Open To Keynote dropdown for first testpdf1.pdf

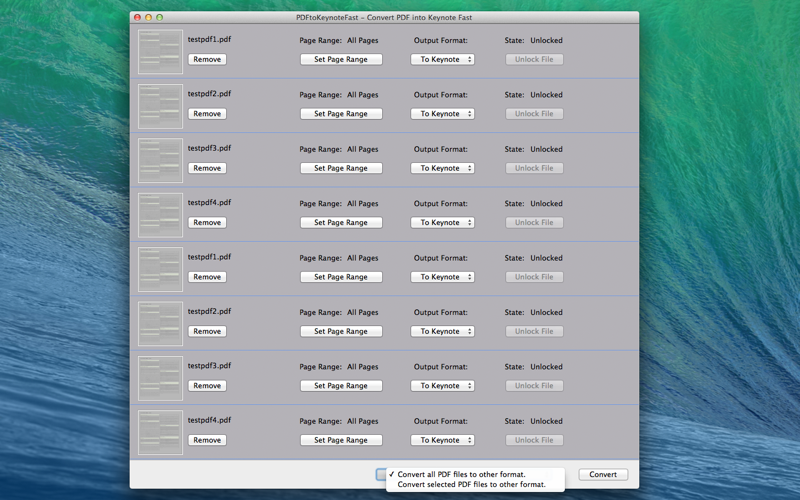pos(442,59)
